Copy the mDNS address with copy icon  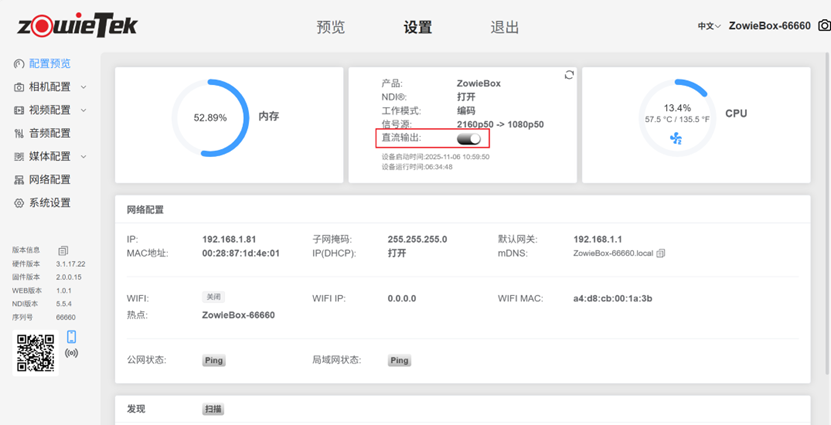661,254
